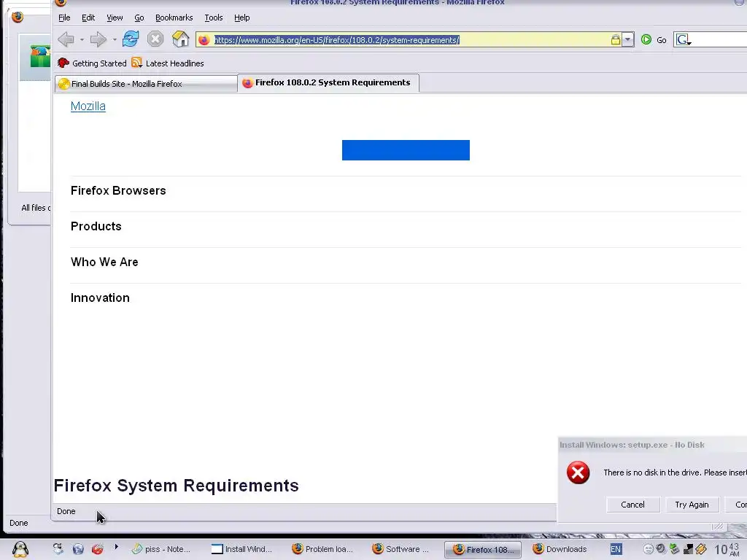Click the Done status text in Firefox

point(66,511)
